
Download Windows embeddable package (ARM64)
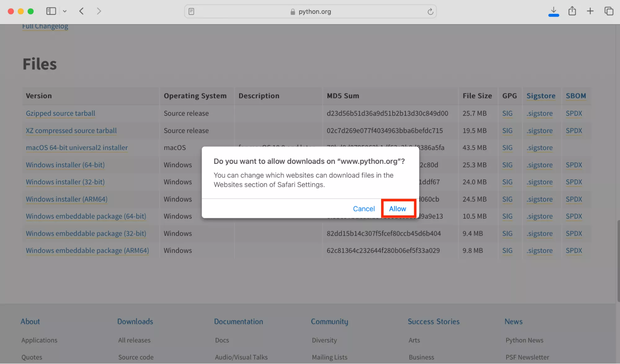click(87, 251)
